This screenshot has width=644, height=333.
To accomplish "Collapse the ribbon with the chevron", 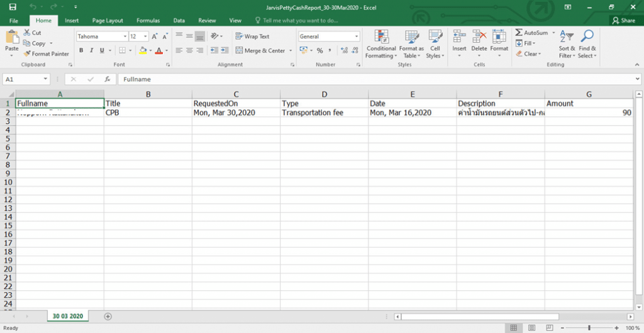I will [x=637, y=64].
